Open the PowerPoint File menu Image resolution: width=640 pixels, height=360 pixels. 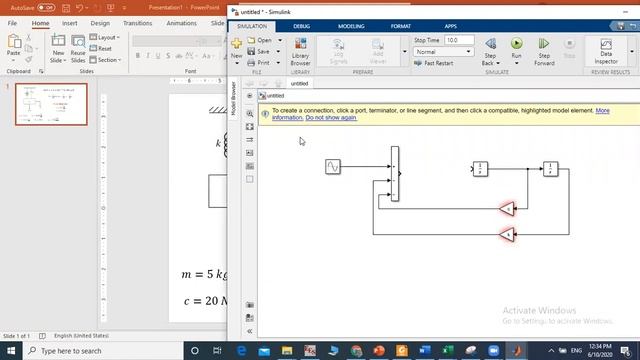click(12, 23)
